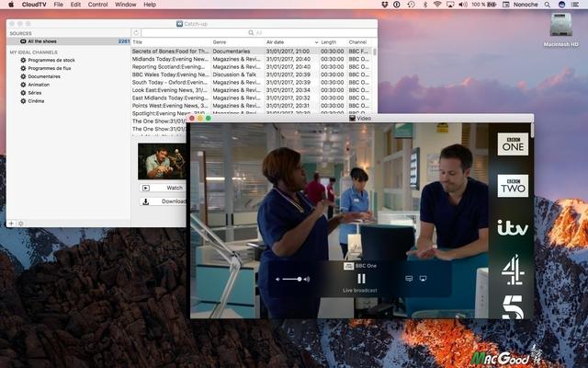This screenshot has width=588, height=368.
Task: Open Spotlight search magnifier
Action: coord(548,5)
